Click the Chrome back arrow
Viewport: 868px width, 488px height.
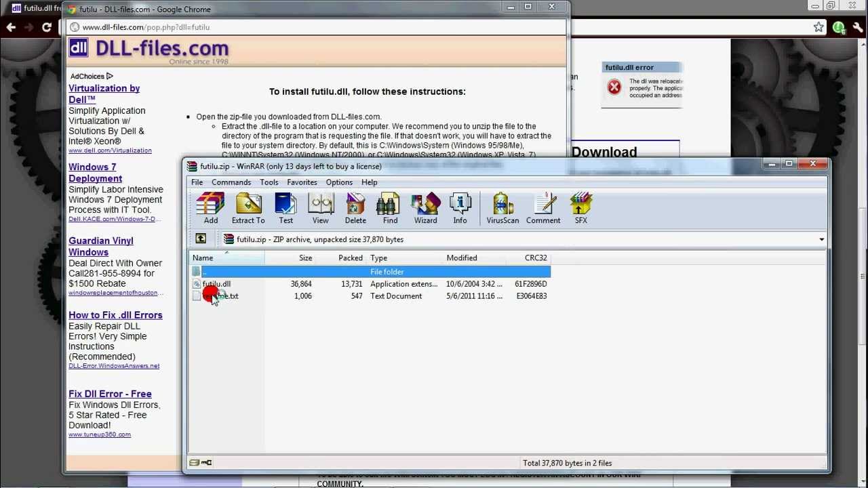click(11, 27)
